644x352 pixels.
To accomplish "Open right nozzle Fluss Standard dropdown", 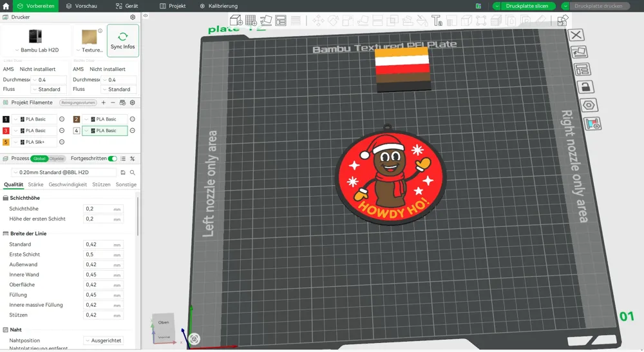I will (119, 89).
